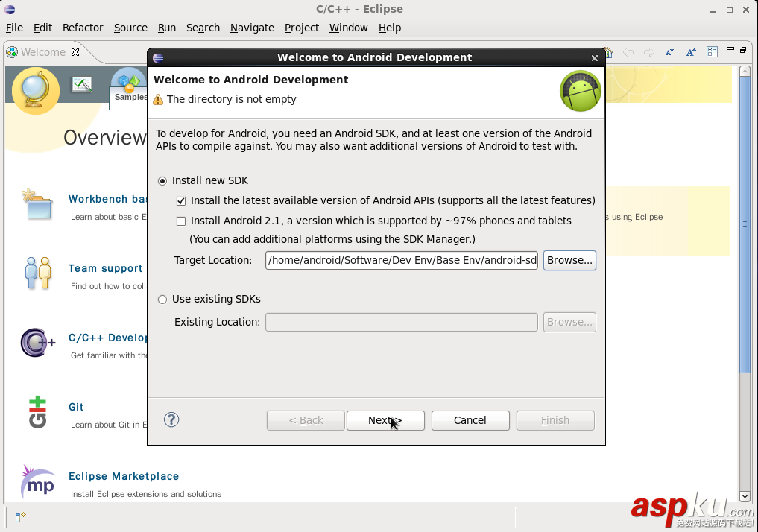Click the Target Location path field
Screen dimensions: 758x532
pyautogui.click(x=401, y=260)
